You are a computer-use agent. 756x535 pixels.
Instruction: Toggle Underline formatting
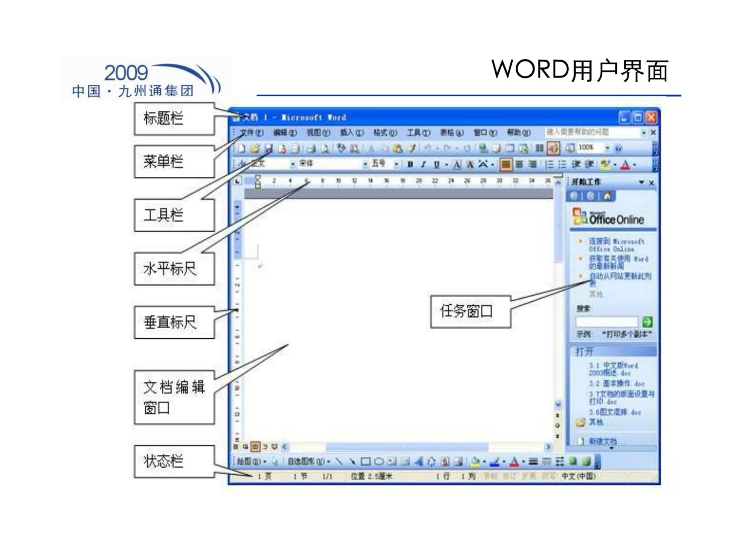[436, 164]
